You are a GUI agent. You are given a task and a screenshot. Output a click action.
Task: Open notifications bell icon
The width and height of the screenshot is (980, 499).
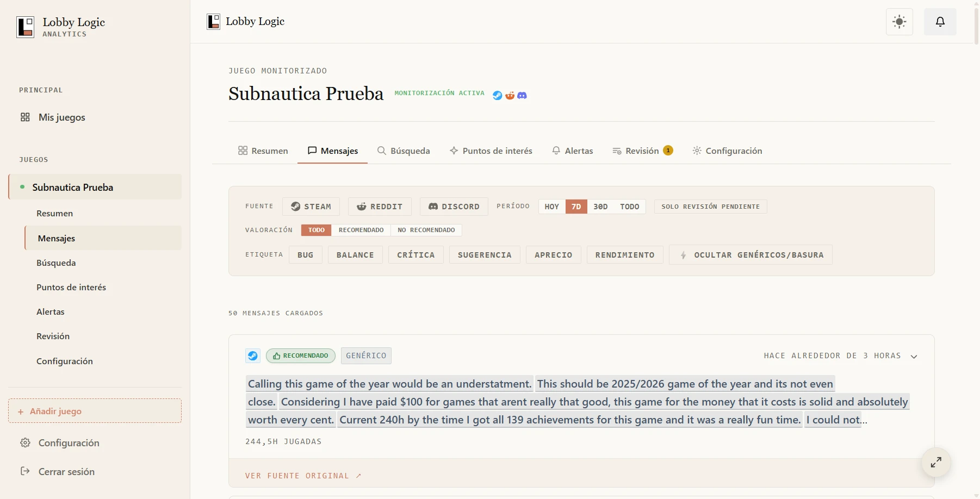click(x=940, y=22)
